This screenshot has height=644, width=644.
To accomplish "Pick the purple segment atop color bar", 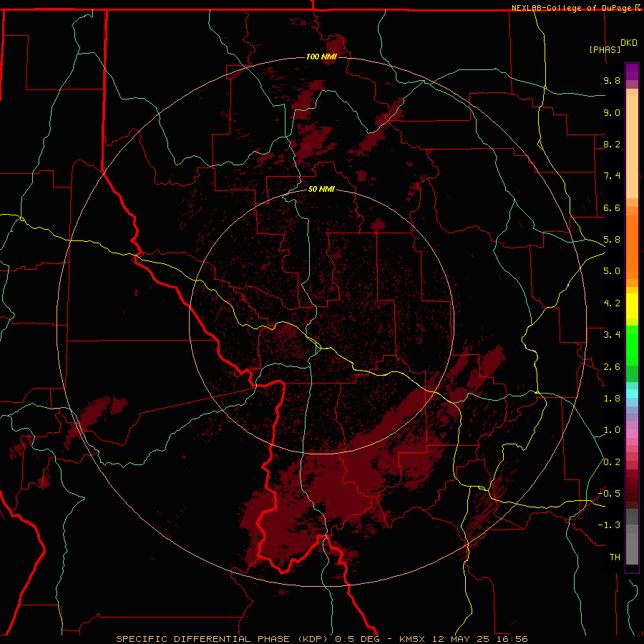I will point(632,72).
